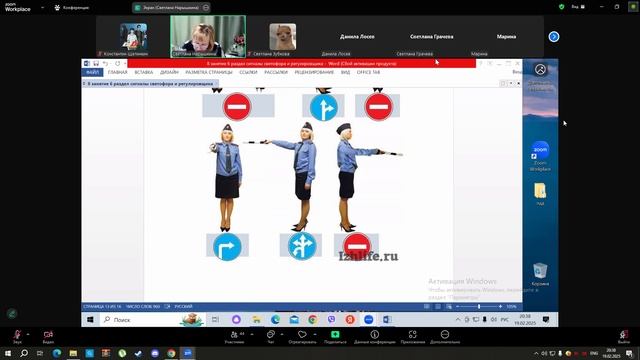Select the Данила Лосев participant tile

[357, 37]
